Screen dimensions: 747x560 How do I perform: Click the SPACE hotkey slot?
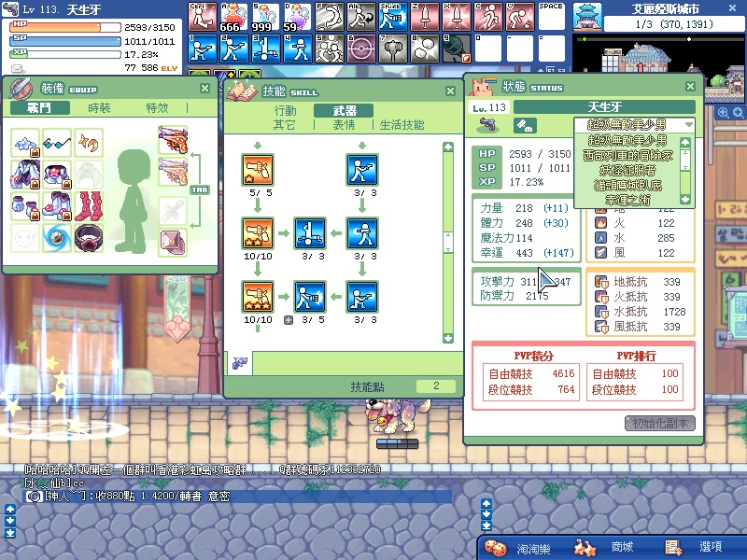[551, 17]
